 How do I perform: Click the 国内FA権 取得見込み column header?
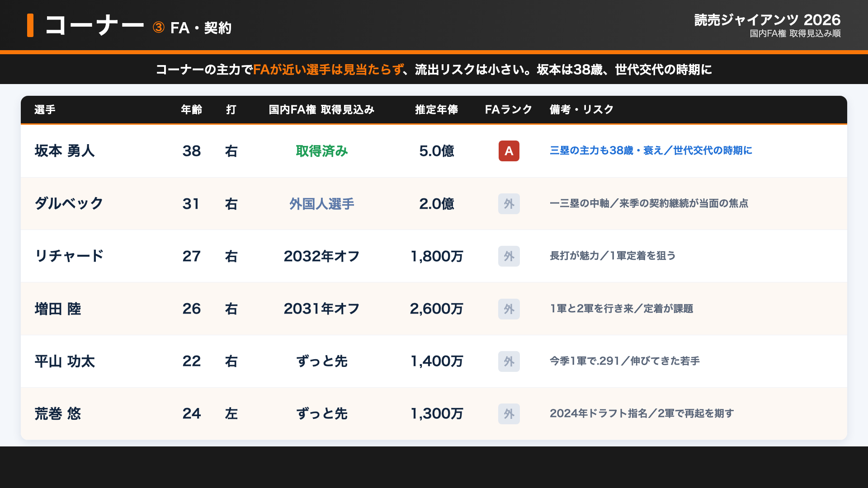[321, 110]
